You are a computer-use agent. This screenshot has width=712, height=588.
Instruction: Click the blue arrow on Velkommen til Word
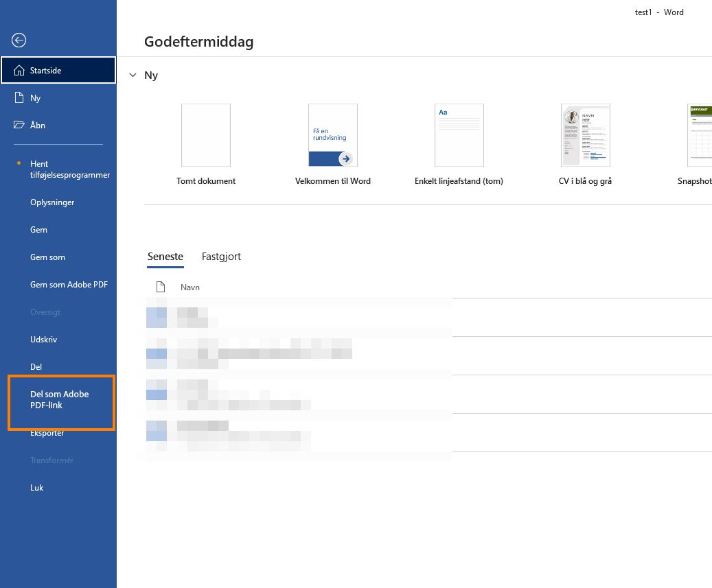coord(345,158)
